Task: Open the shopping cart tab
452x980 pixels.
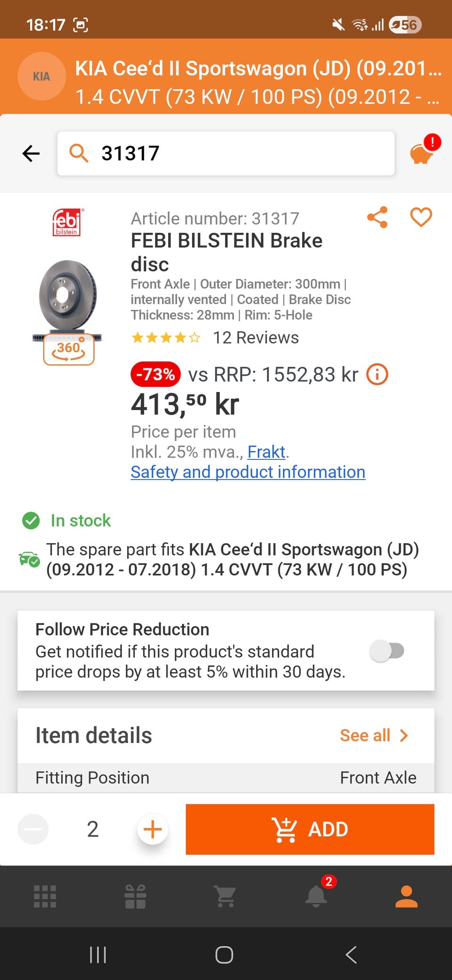Action: (226, 896)
